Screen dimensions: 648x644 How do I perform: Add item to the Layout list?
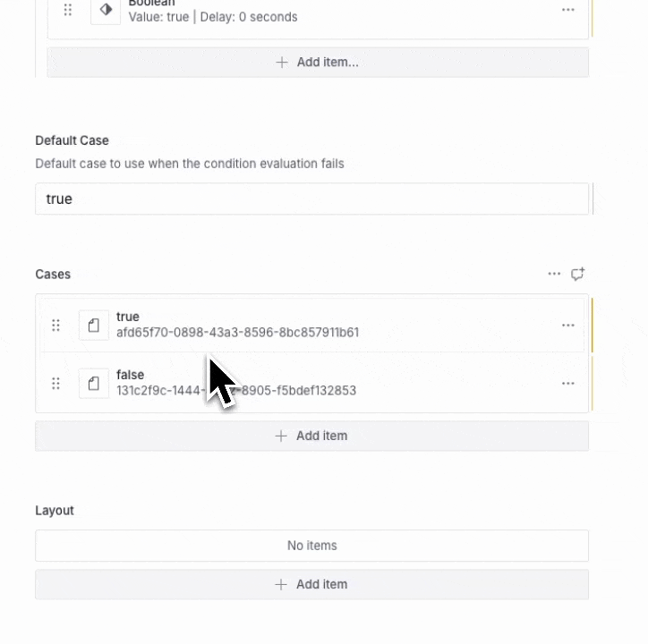[x=311, y=584]
